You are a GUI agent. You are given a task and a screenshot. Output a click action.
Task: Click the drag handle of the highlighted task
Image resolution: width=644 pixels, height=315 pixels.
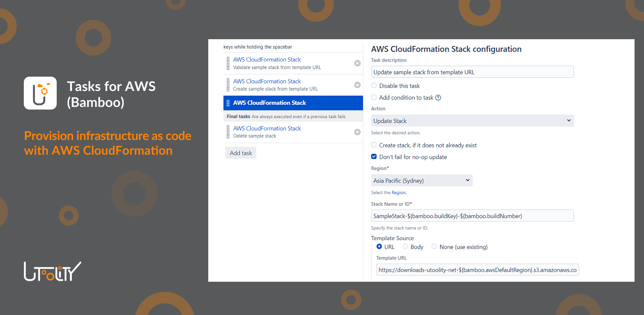point(227,103)
